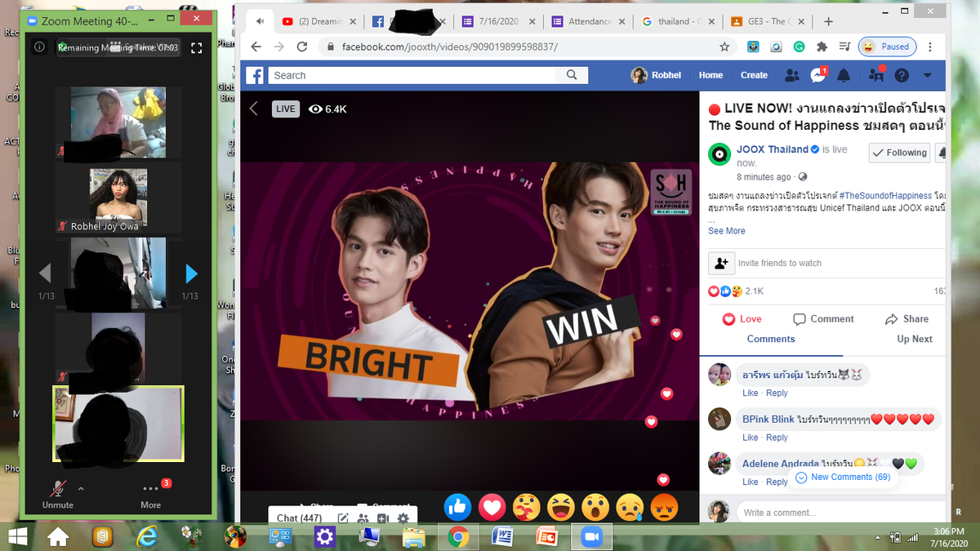Like Adelene Andrada's comment
The width and height of the screenshot is (980, 551).
tap(751, 482)
